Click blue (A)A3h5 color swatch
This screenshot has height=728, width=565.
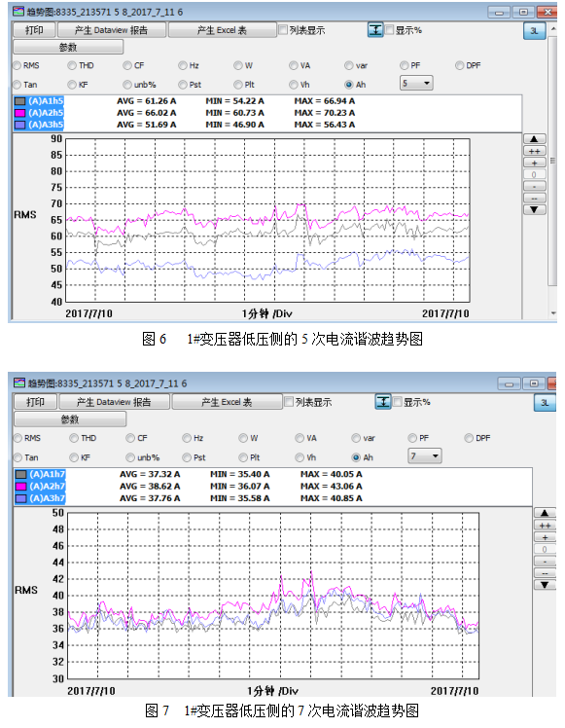coord(20,125)
